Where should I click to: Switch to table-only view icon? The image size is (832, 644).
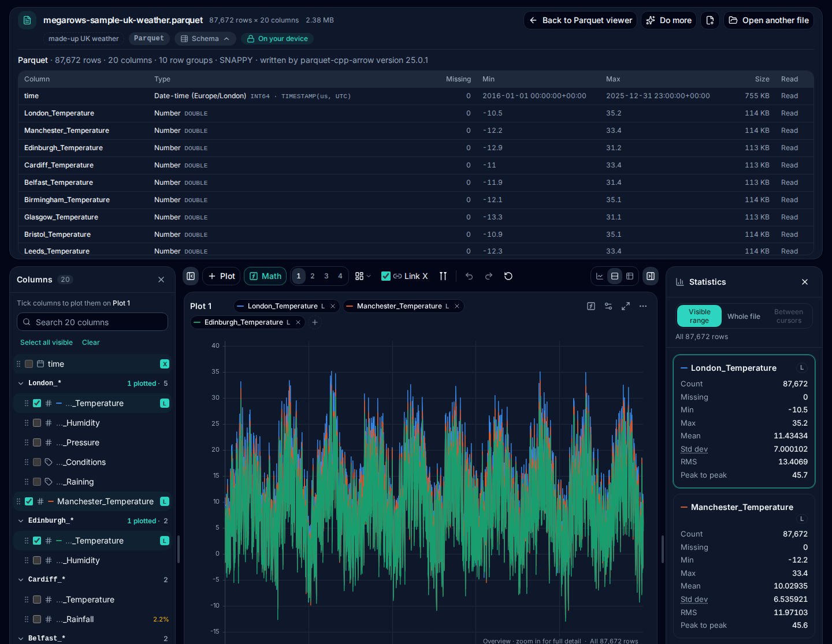630,276
